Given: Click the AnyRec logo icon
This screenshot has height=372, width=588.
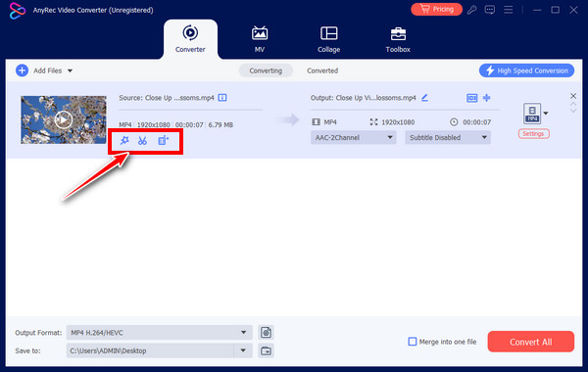Looking at the screenshot, I should click(x=18, y=11).
